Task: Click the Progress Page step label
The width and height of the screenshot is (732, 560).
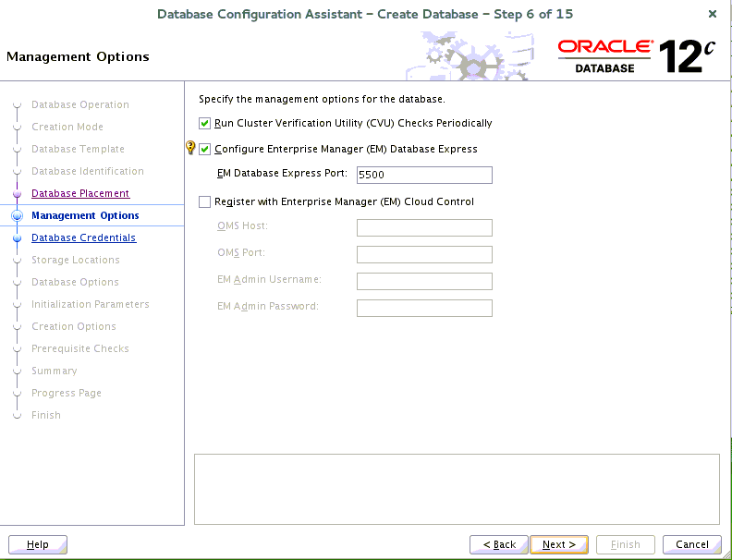Action: (x=67, y=393)
